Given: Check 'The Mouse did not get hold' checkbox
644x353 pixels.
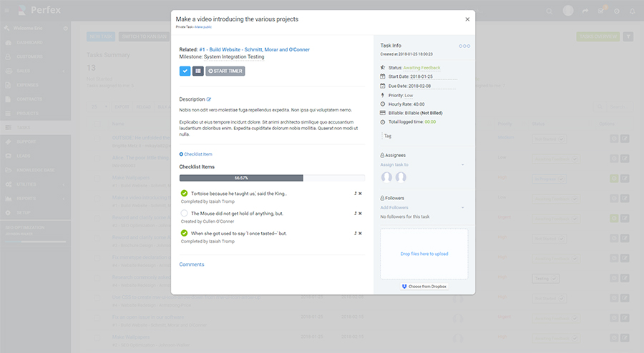Looking at the screenshot, I should 184,213.
